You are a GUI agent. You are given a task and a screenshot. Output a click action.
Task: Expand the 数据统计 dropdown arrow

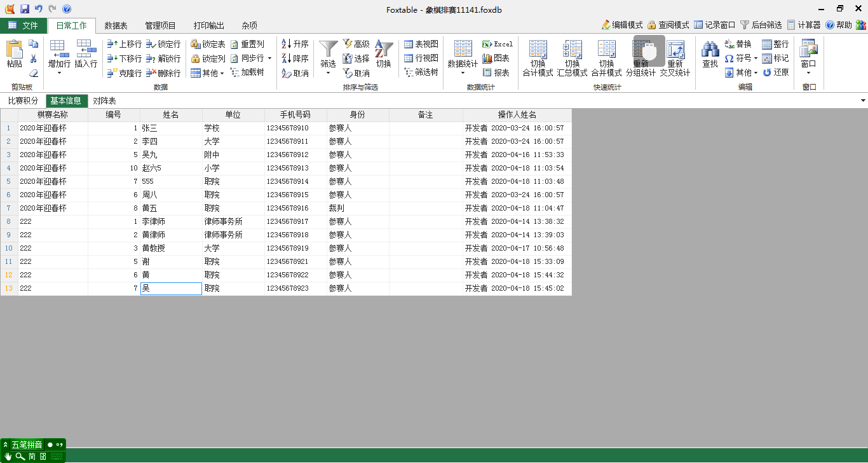tap(463, 73)
